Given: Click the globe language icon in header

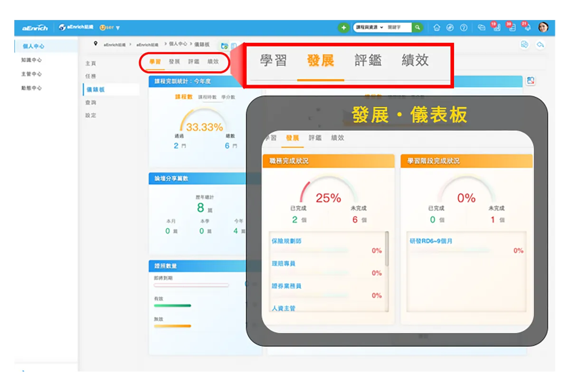Looking at the screenshot, I should coord(450,28).
